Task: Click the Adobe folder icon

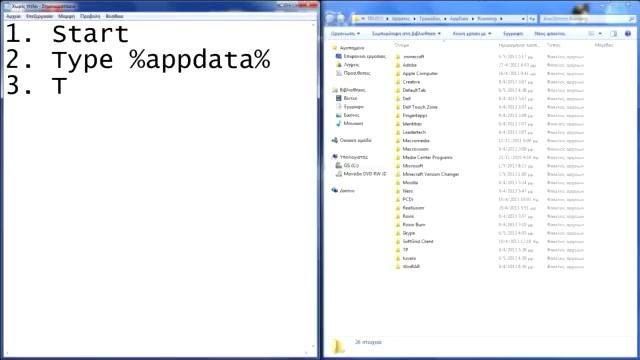Action: coord(398,65)
